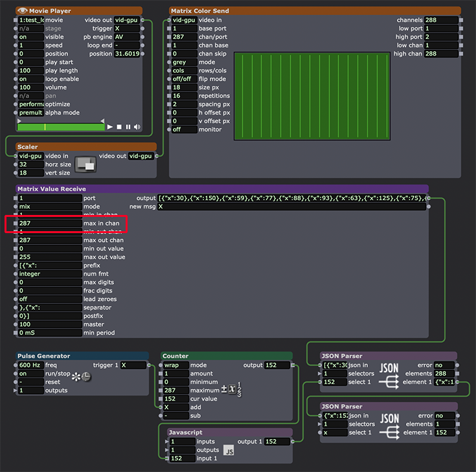Screen dimensions: 476x472
Task: Stop the Movie Player playback
Action: [119, 127]
